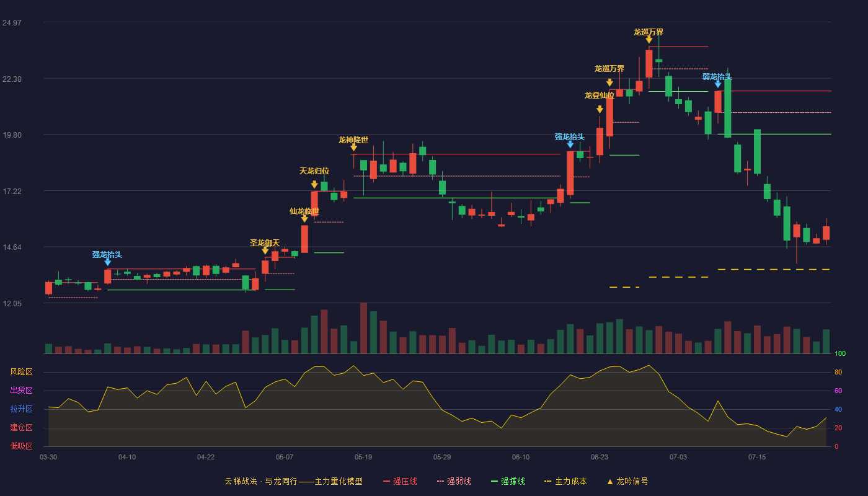
Task: Click the 龙巡万界 arrow directly above 龙登仙位
Action: 609,82
